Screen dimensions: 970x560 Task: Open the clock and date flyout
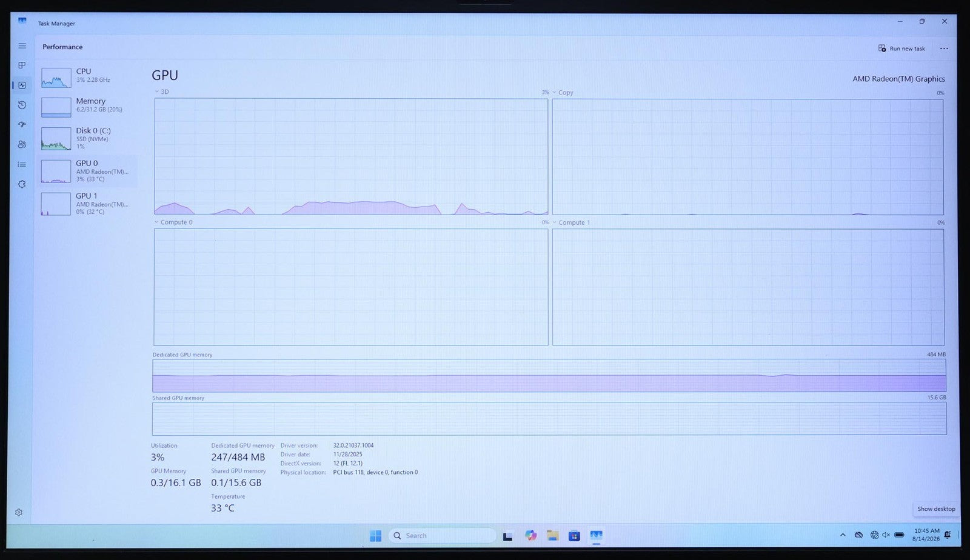coord(926,535)
